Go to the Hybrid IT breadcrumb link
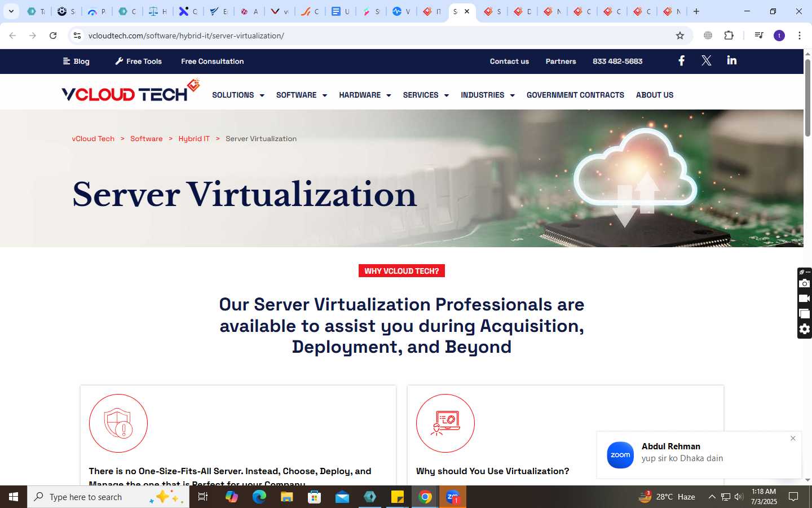The width and height of the screenshot is (812, 508). pyautogui.click(x=194, y=138)
